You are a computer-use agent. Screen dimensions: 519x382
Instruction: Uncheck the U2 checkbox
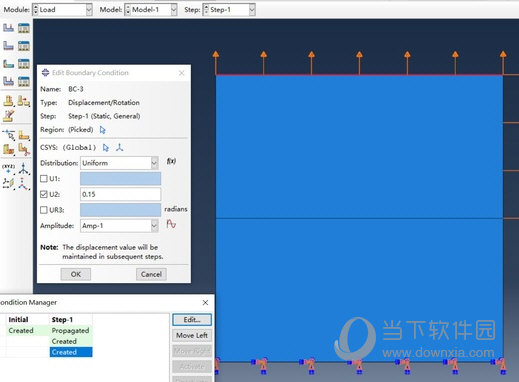click(x=44, y=194)
